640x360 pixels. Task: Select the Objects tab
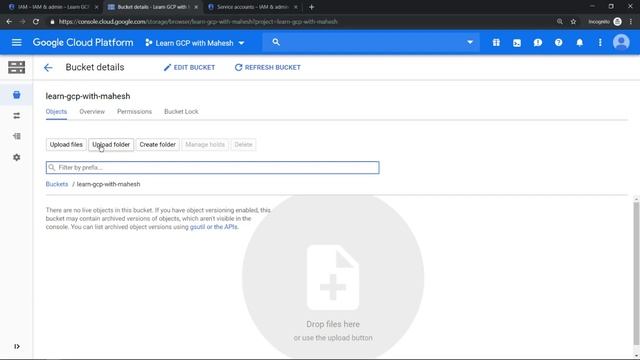click(x=56, y=111)
